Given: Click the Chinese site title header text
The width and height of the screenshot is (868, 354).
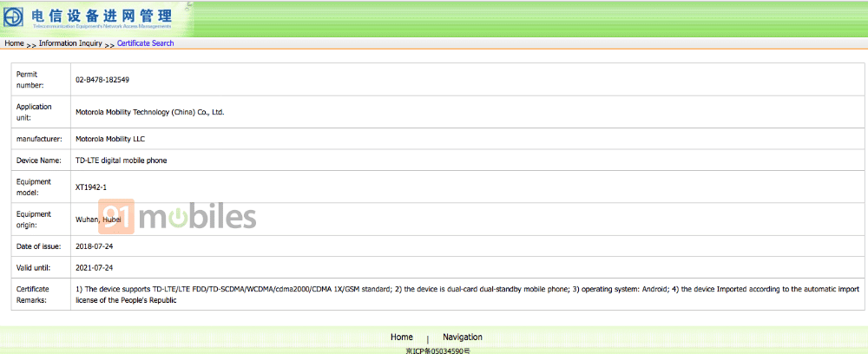Looking at the screenshot, I should (x=102, y=15).
